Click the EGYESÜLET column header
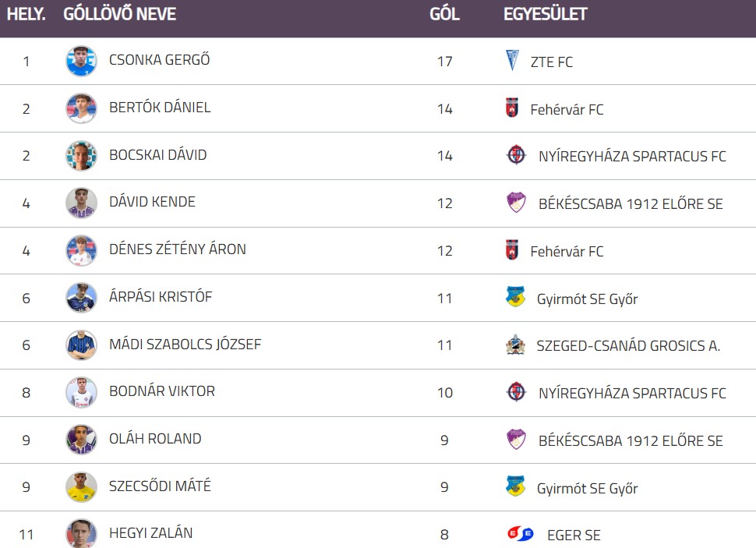This screenshot has height=548, width=756. (546, 14)
